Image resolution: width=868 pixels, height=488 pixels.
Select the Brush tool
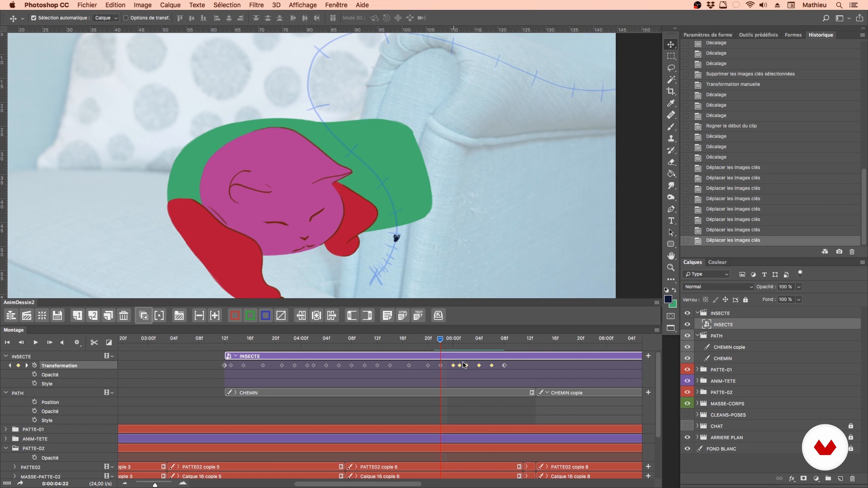(x=670, y=127)
